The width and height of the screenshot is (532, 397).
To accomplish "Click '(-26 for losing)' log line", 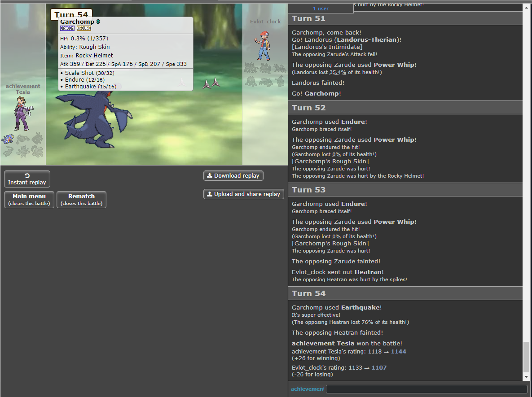I will pyautogui.click(x=312, y=374).
